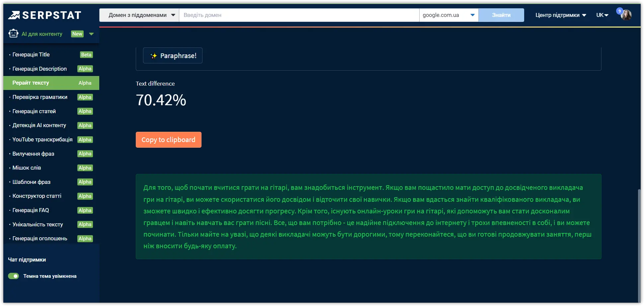Open Генерація Title menu item
The width and height of the screenshot is (644, 306).
point(51,54)
